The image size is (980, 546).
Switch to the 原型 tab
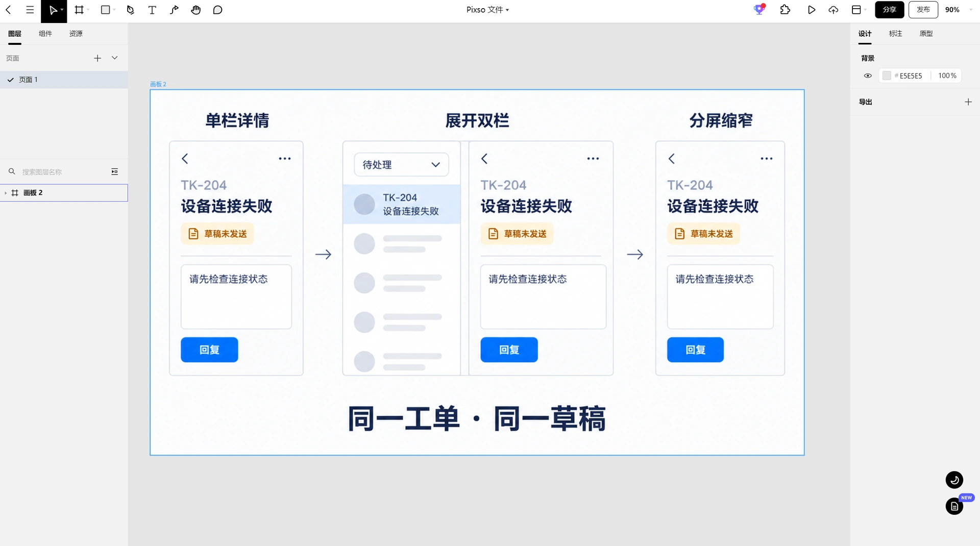(926, 34)
